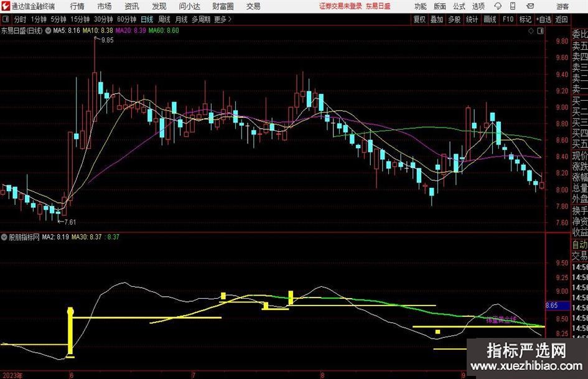Click the 统计 statistics toolbar button
This screenshot has height=379, width=588.
click(472, 19)
